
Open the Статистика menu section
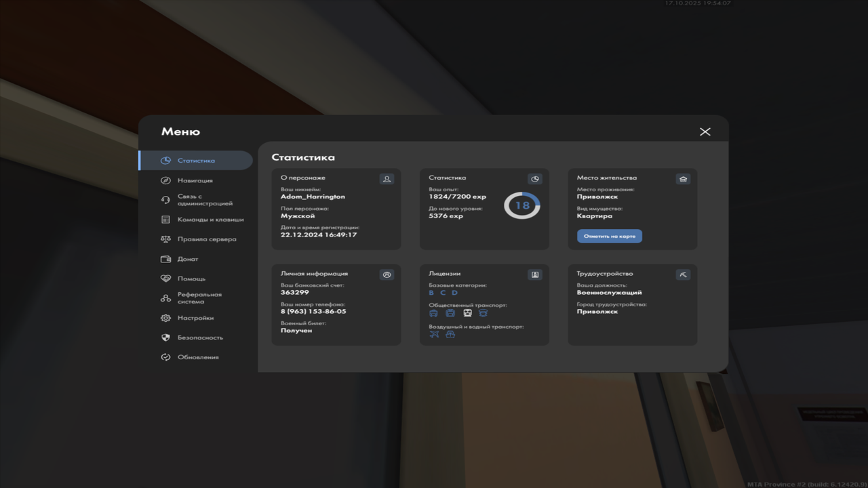[196, 161]
